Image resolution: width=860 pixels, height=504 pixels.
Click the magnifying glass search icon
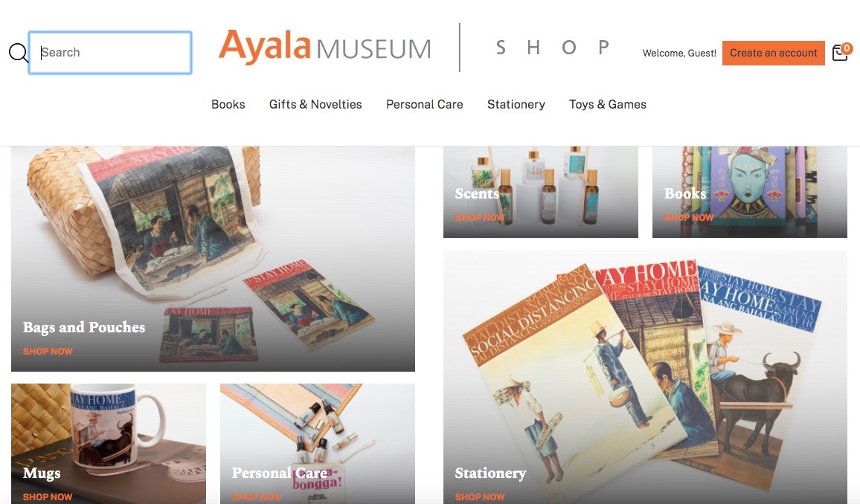click(19, 53)
